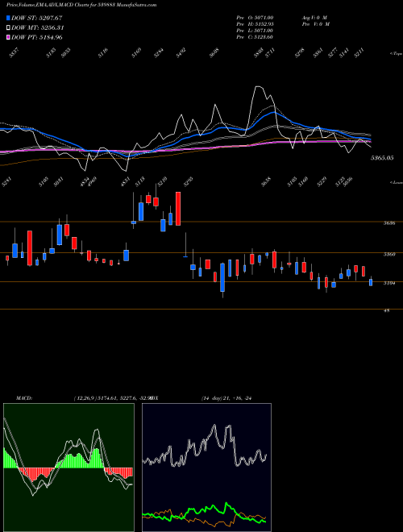
Task: Select the 'DOW ST: 5207.67' legend text
Action: coord(36,18)
